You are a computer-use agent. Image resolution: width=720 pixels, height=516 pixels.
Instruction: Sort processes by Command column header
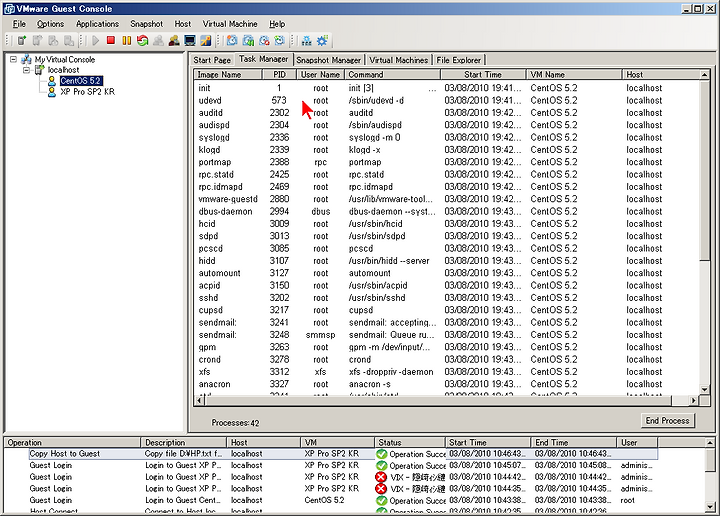click(392, 74)
